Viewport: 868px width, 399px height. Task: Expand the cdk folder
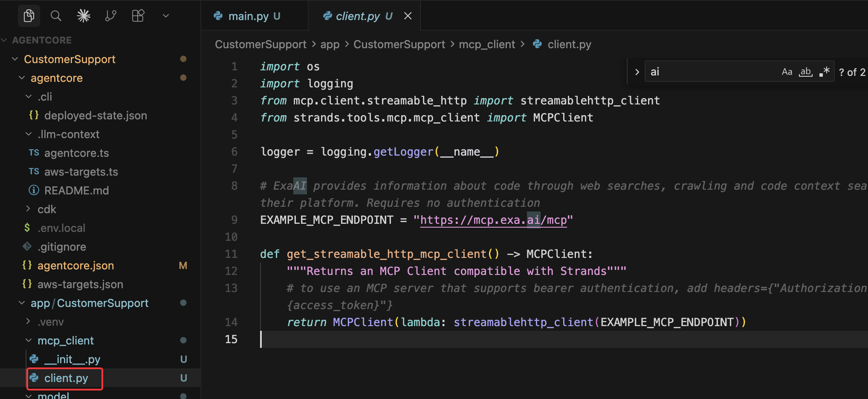point(46,209)
